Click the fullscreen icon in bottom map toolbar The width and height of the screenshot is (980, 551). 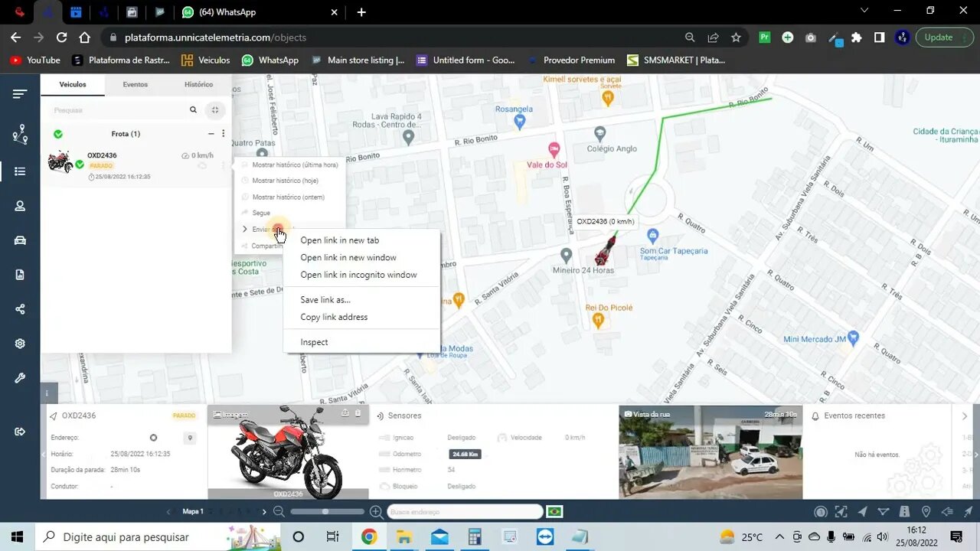[x=841, y=512]
